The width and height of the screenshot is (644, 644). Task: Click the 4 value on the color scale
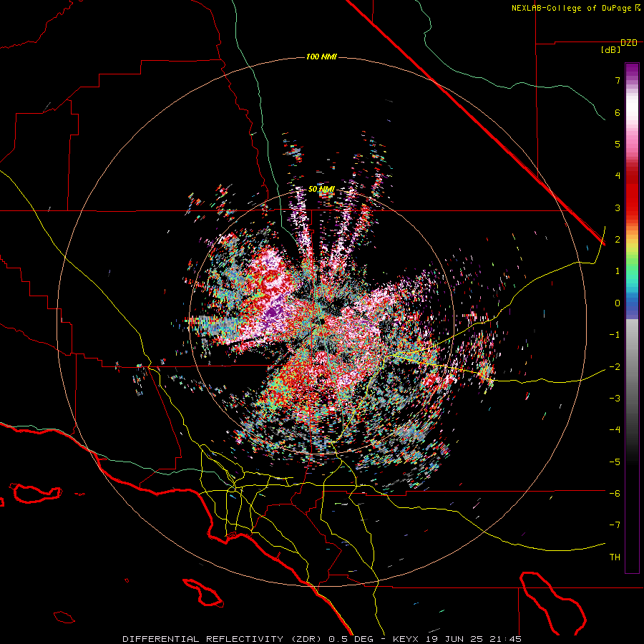pos(618,176)
